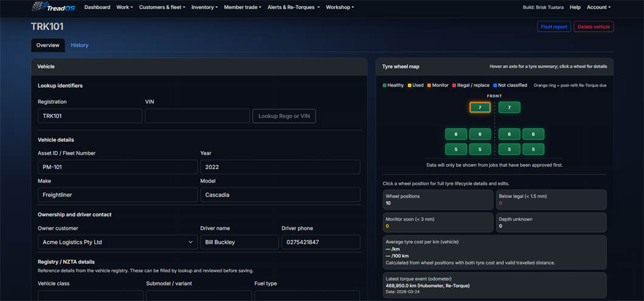644x301 pixels.
Task: Open Customers & fleet menu
Action: [x=162, y=7]
